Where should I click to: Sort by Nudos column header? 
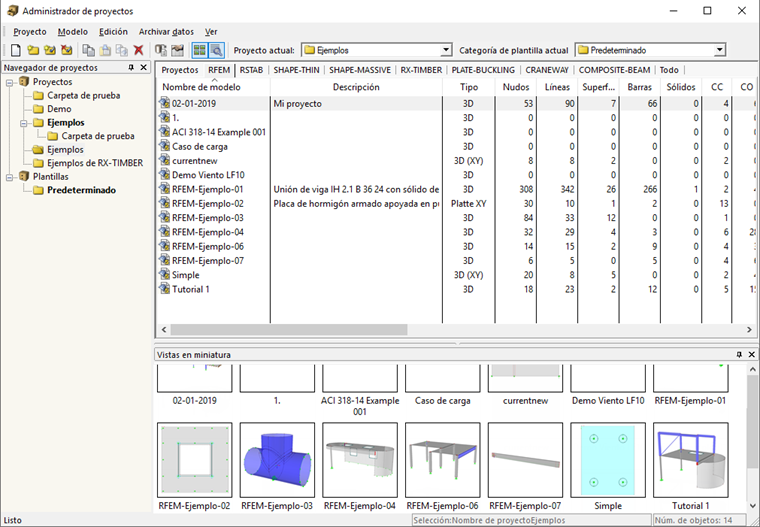coord(516,87)
